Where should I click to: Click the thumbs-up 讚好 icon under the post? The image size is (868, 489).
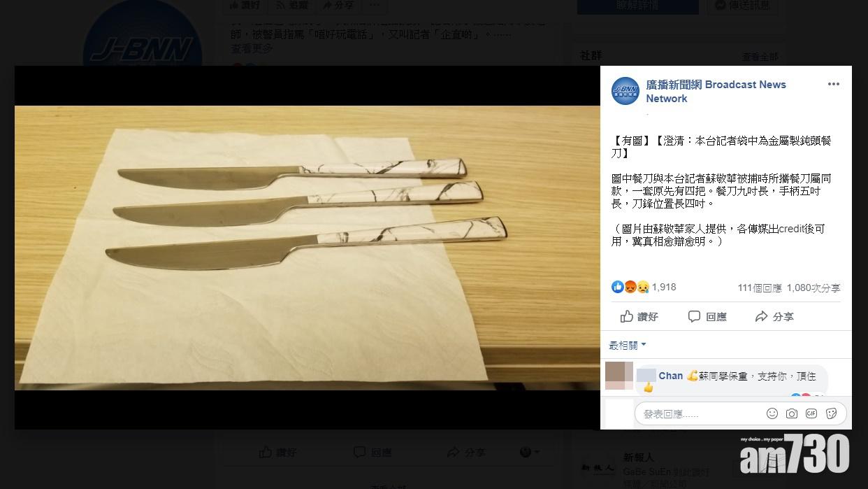point(627,316)
